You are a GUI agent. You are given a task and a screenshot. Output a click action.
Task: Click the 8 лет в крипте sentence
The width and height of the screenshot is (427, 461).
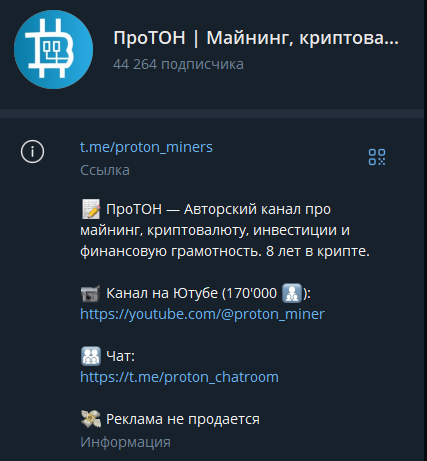pyautogui.click(x=318, y=251)
